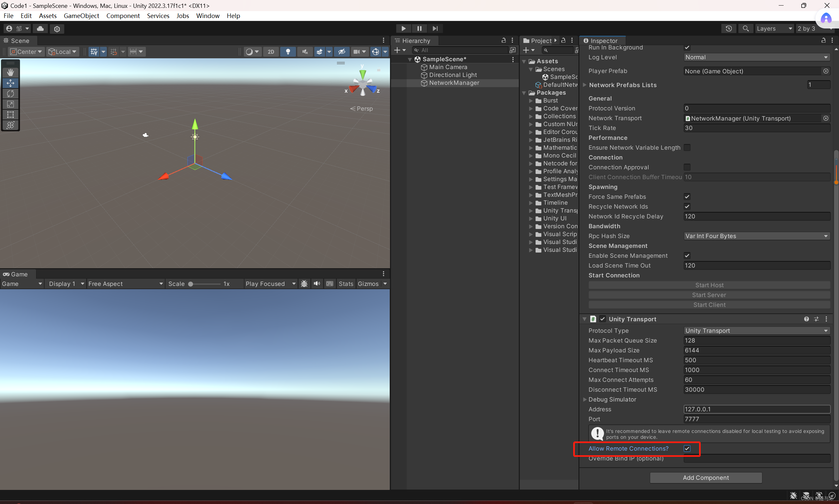Screen dimensions: 839x504
Task: Enable Connection Approval
Action: tap(687, 167)
